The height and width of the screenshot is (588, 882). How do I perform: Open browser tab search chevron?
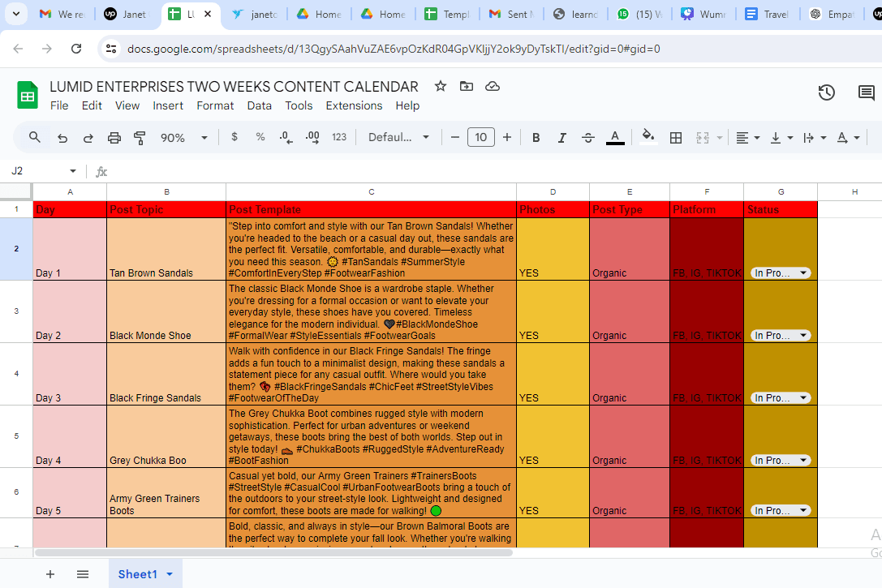tap(16, 14)
